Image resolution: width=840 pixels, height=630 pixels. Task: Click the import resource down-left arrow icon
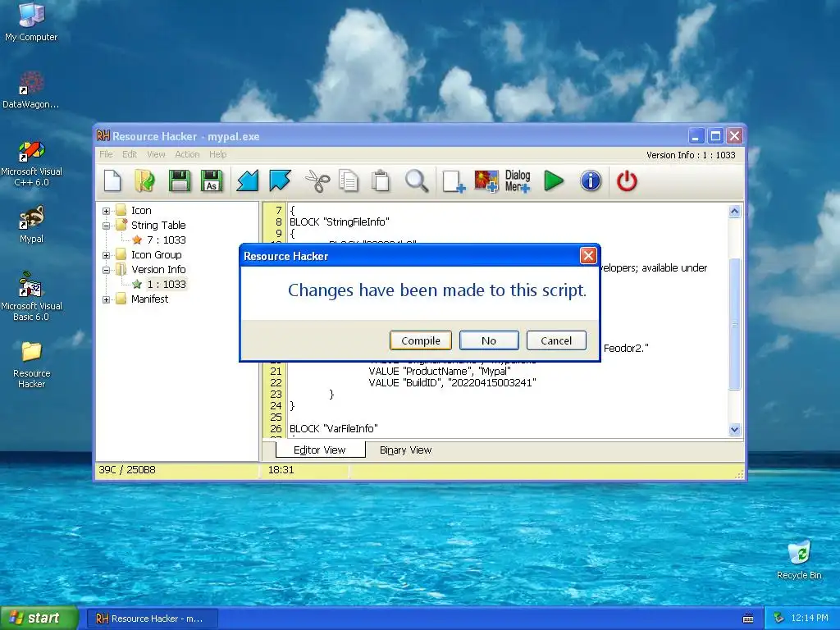[x=248, y=181]
